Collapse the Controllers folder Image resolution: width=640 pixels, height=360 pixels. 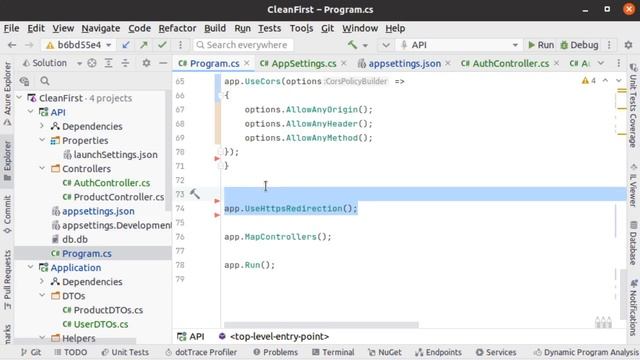point(42,168)
